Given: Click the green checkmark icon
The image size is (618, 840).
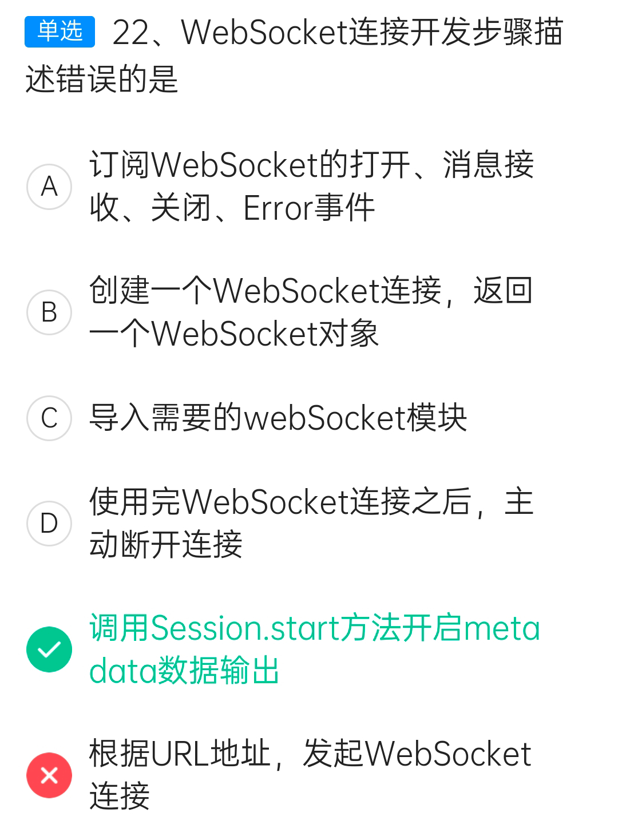Looking at the screenshot, I should click(x=49, y=649).
